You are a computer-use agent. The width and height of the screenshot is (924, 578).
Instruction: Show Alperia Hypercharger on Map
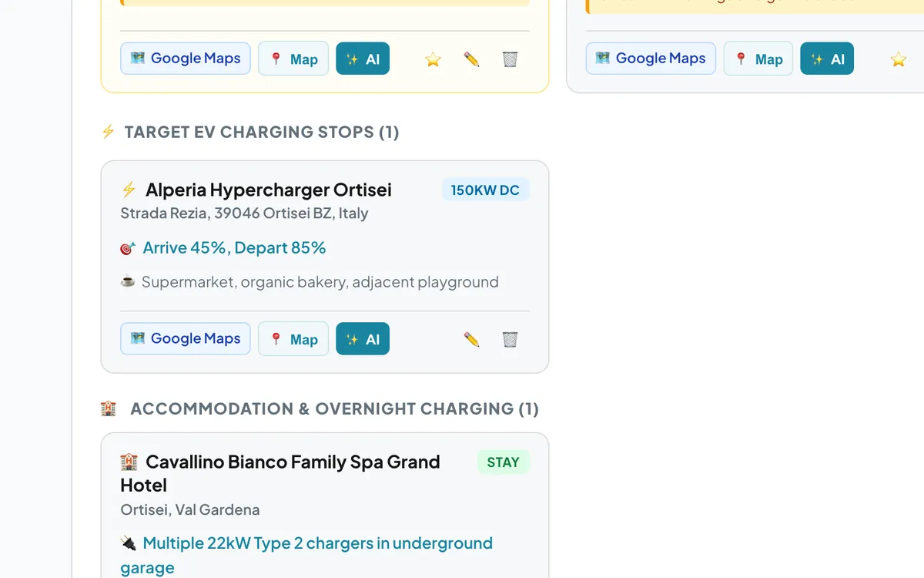click(293, 338)
